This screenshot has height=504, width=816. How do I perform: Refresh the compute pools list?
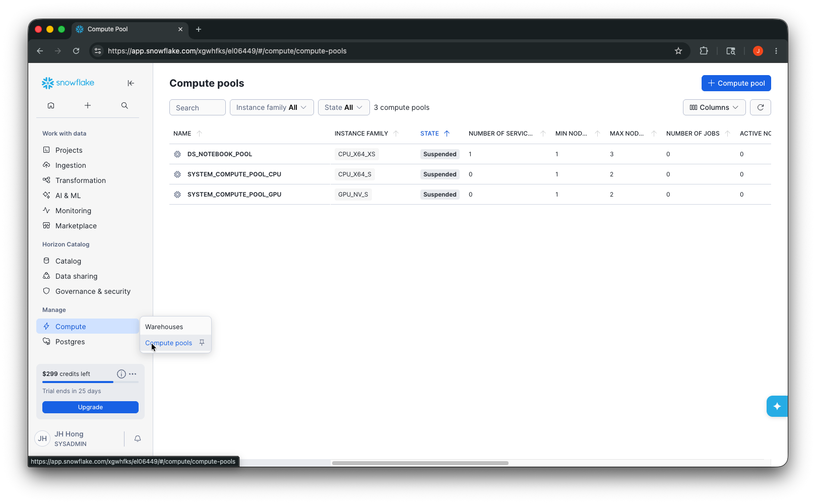click(761, 107)
